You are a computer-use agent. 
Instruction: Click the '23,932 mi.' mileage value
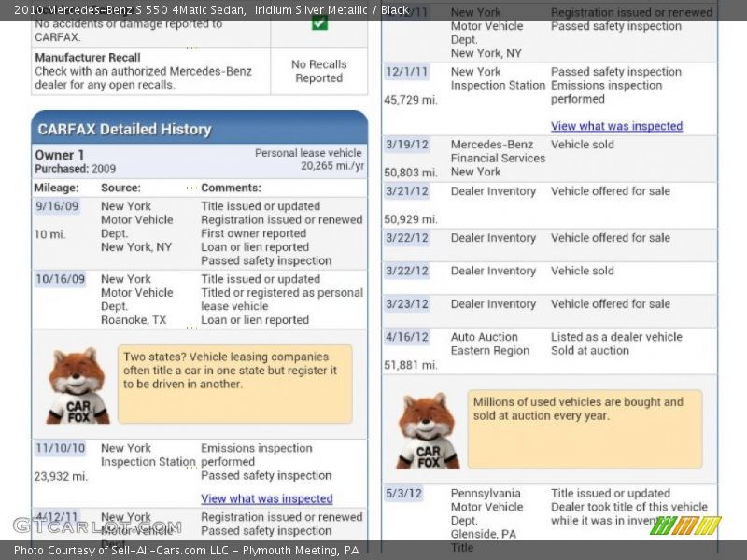click(61, 476)
